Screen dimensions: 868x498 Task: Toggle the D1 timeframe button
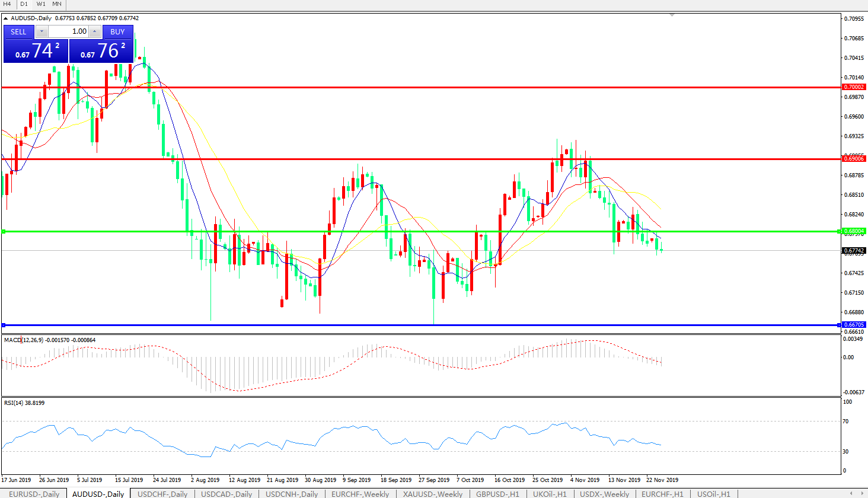pos(24,4)
